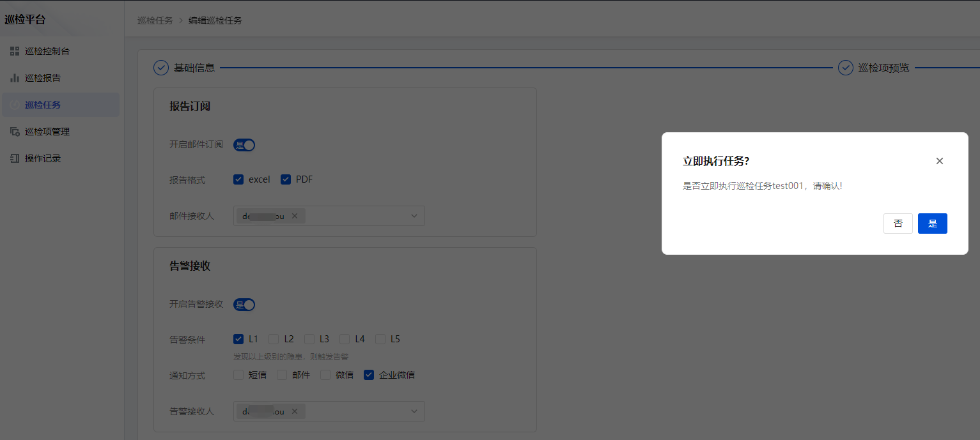
Task: Check the L3 alert condition checkbox
Action: 309,339
